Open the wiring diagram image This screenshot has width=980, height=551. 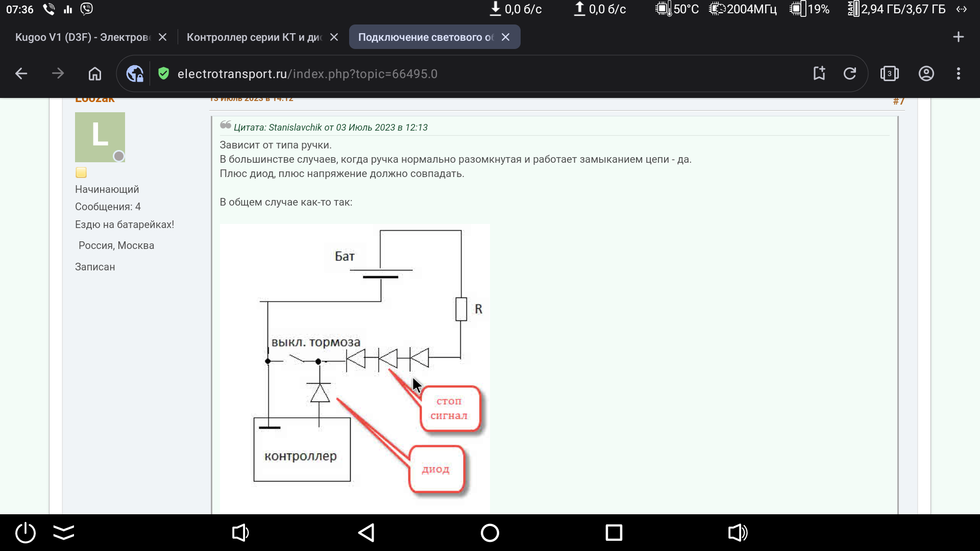click(x=355, y=367)
